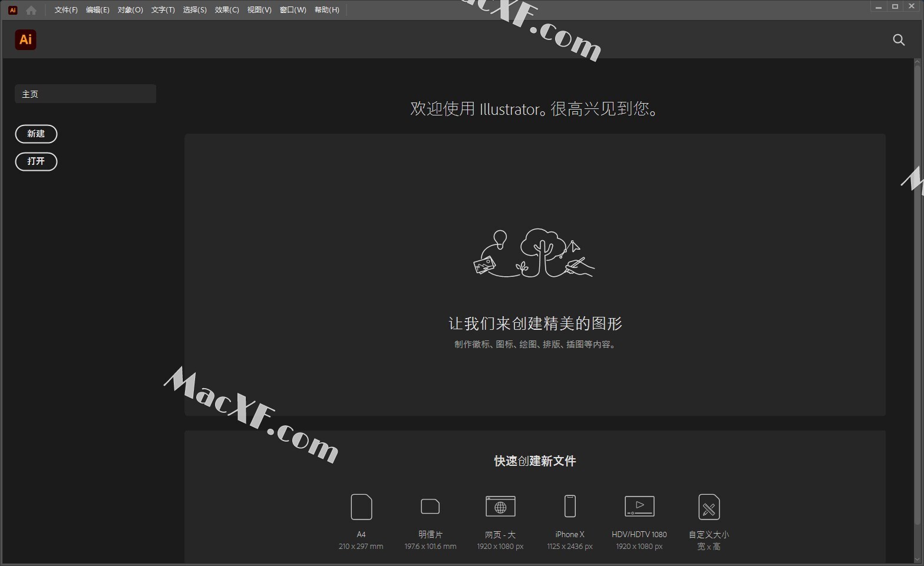
Task: Click the small Ai logo in title bar
Action: 13,10
